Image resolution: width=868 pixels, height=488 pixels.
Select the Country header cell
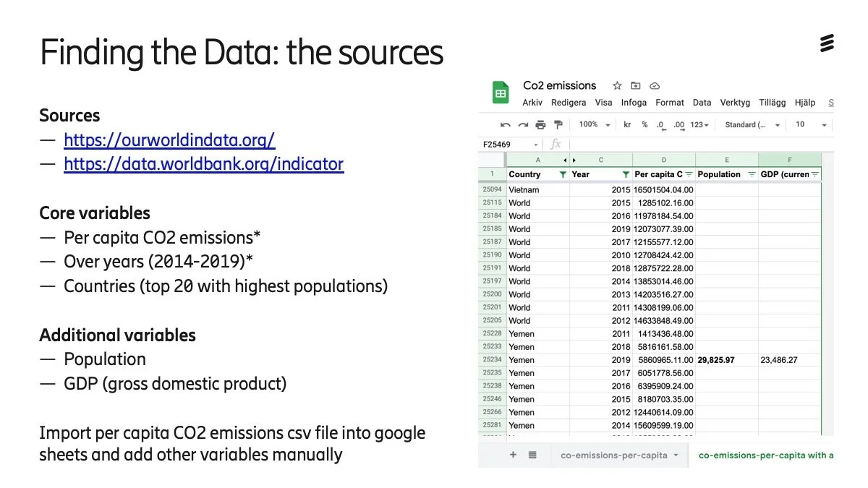coord(538,174)
